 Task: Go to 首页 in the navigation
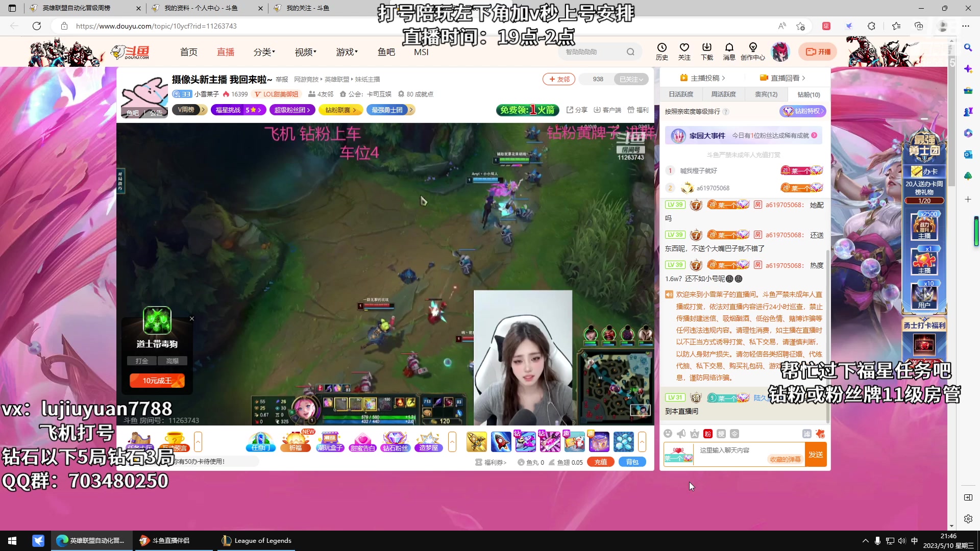pyautogui.click(x=188, y=52)
